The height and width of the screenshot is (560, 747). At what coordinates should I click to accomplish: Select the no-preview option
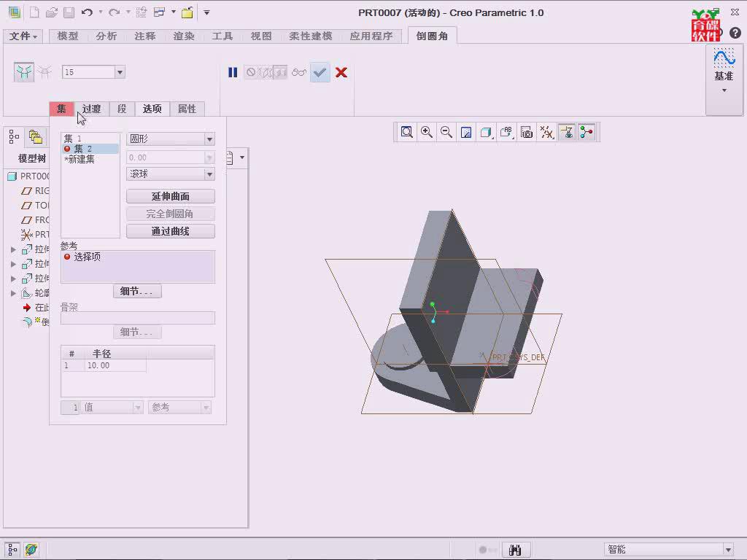click(x=251, y=72)
